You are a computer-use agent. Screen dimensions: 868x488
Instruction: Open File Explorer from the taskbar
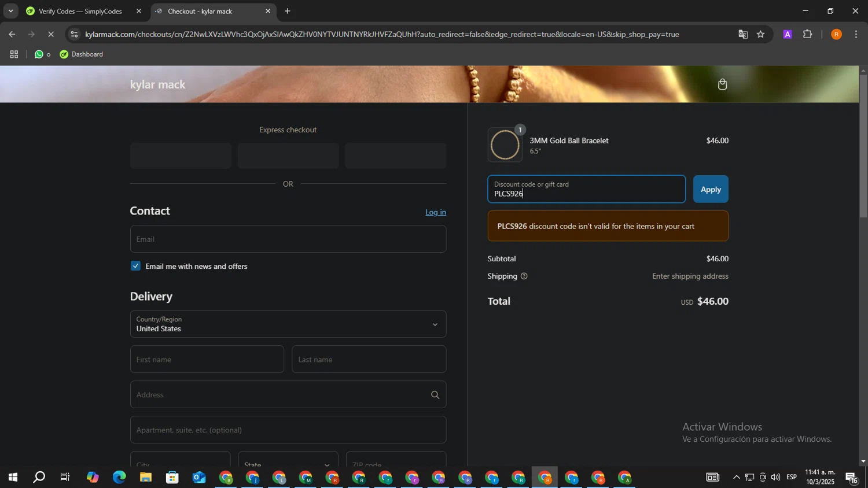146,478
